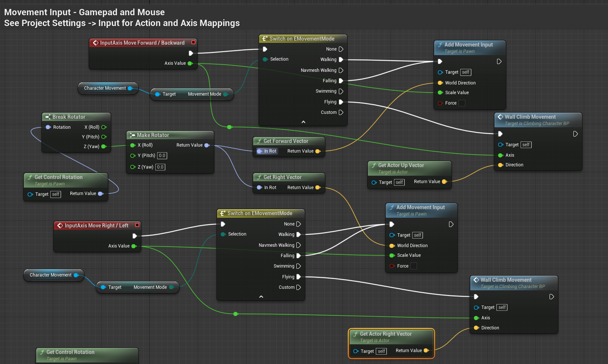Collapse pins on the top Switch on EMovementMode node
This screenshot has height=364, width=608.
tap(303, 122)
